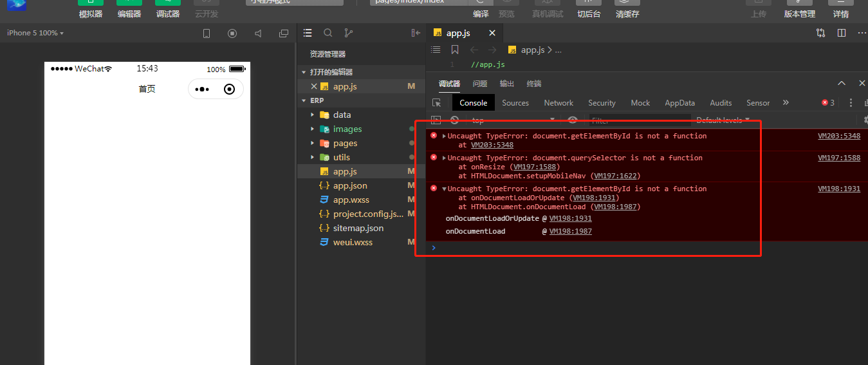Expand the utils folder

coord(312,157)
